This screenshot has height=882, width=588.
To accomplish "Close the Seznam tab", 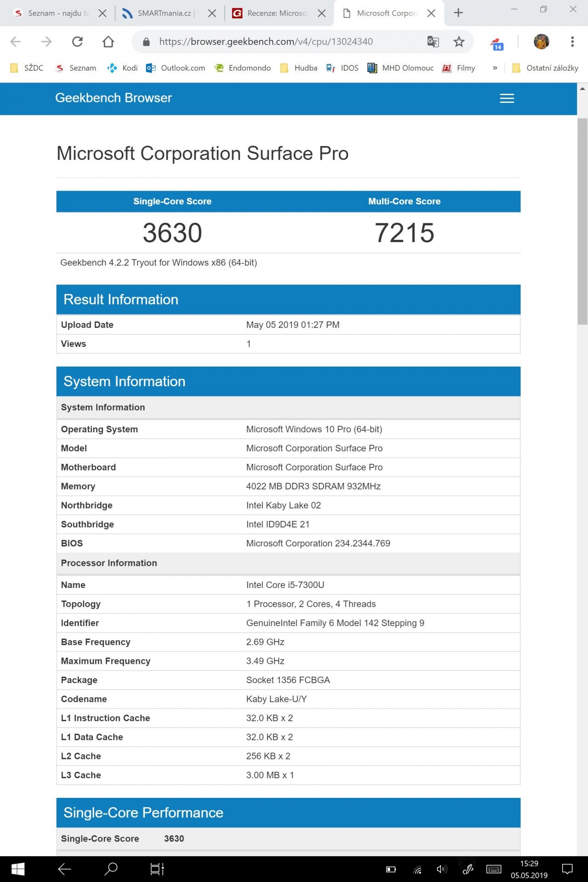I will 103,13.
